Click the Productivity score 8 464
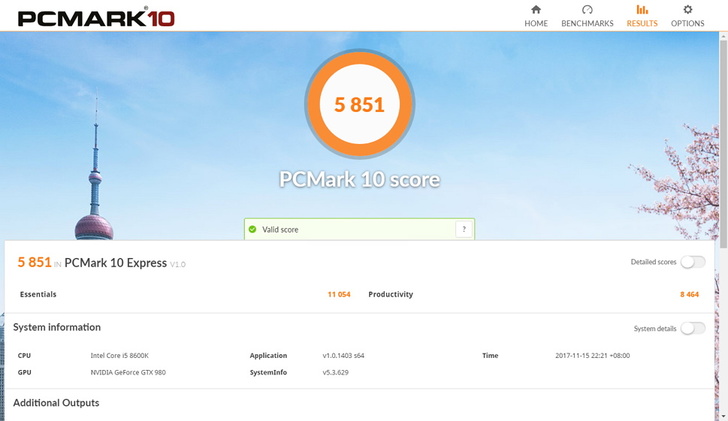The image size is (728, 421). coord(689,295)
